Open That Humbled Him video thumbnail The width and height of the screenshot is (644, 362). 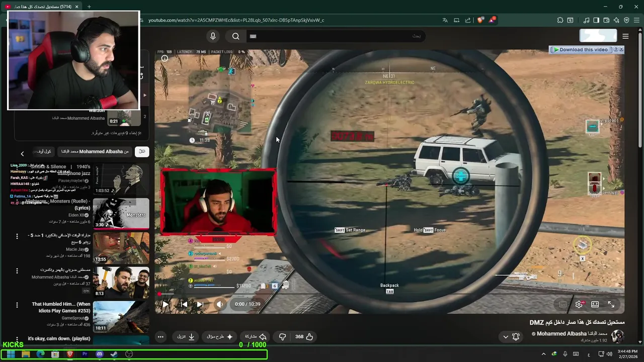(x=121, y=316)
